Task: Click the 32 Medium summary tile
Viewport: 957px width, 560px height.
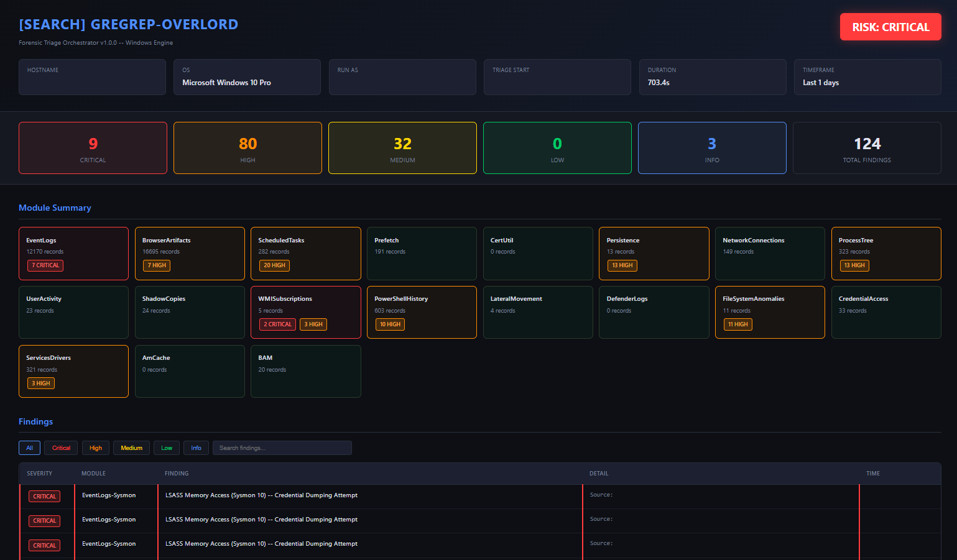Action: [x=402, y=148]
